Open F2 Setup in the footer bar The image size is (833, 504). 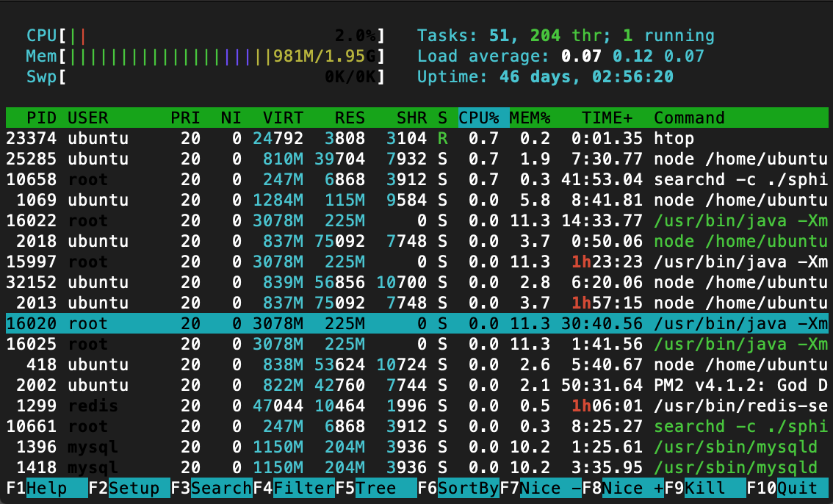coord(129,488)
